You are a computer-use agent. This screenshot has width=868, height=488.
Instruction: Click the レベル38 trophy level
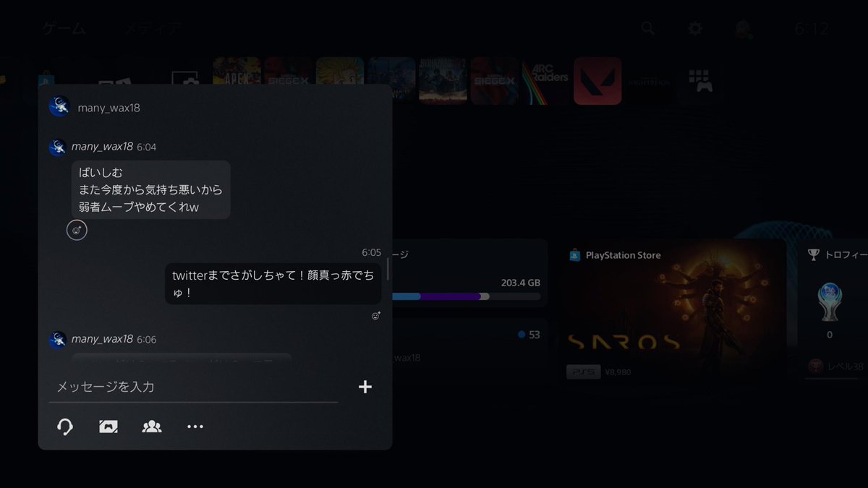coord(843,367)
